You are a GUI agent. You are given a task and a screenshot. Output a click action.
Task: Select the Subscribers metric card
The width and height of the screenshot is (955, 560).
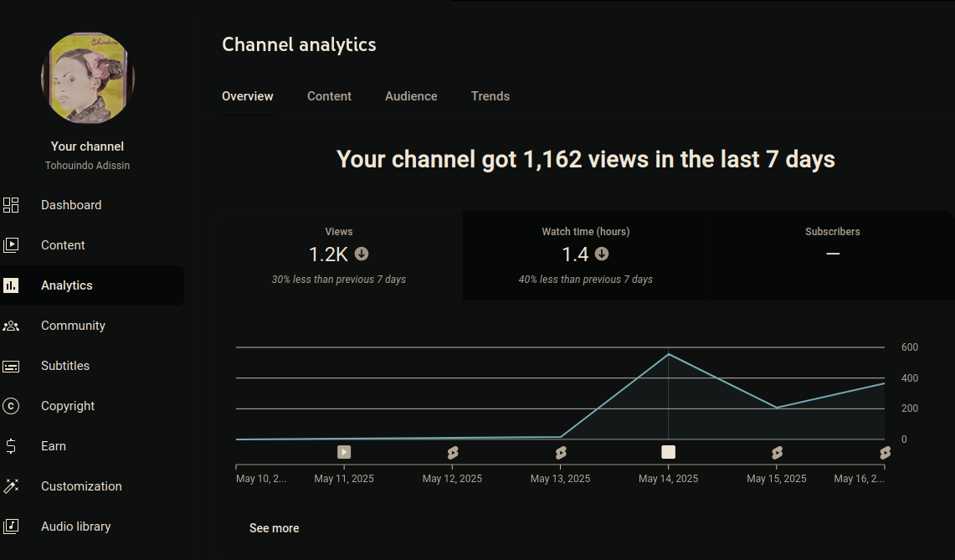click(832, 255)
